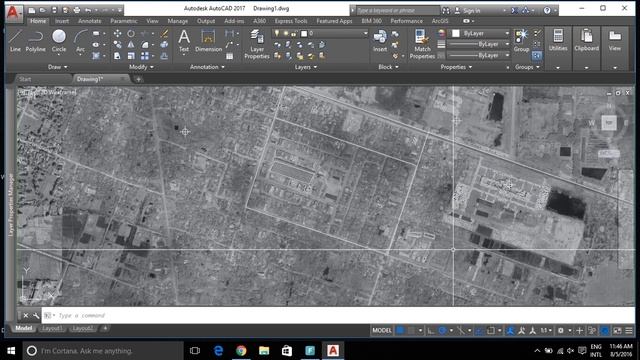Click the ViewCube TOP face
Viewport: 640px width, 360px height.
(609, 123)
